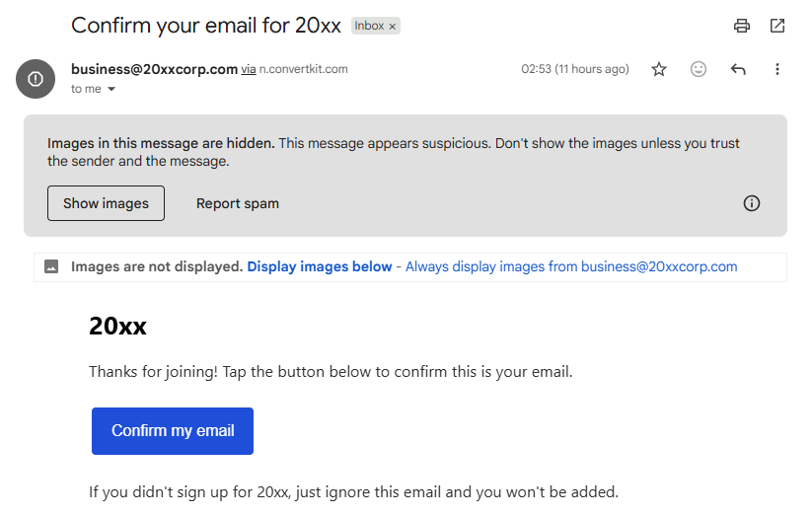Viewport: 812px width, 517px height.
Task: Click the Show images button
Action: click(107, 203)
